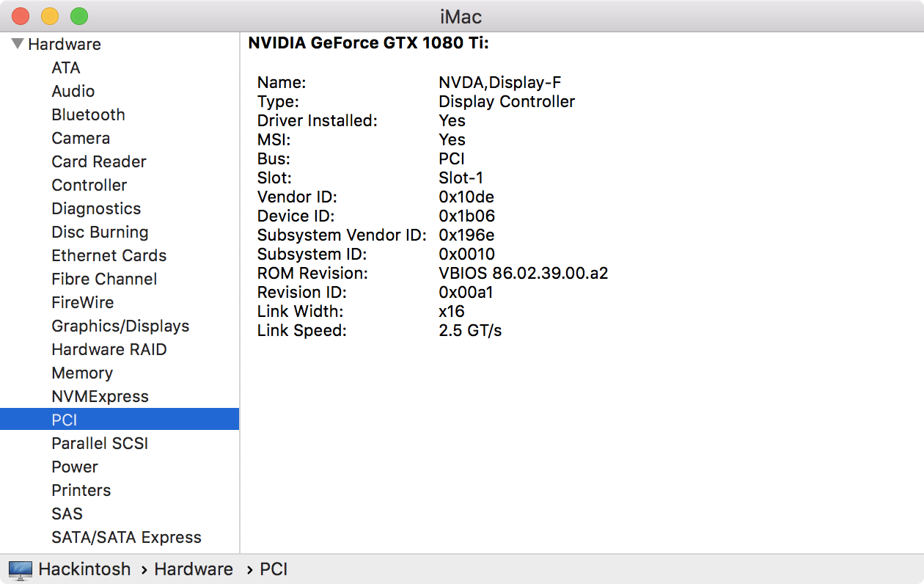Viewport: 924px width, 584px height.
Task: Click the Link Width value x16
Action: [451, 311]
